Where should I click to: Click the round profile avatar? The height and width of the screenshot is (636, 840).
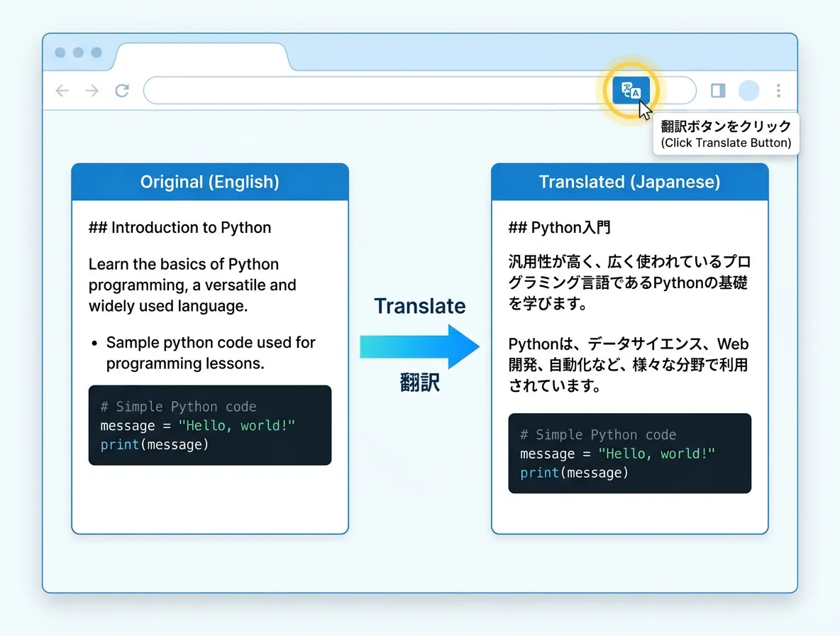click(x=748, y=91)
